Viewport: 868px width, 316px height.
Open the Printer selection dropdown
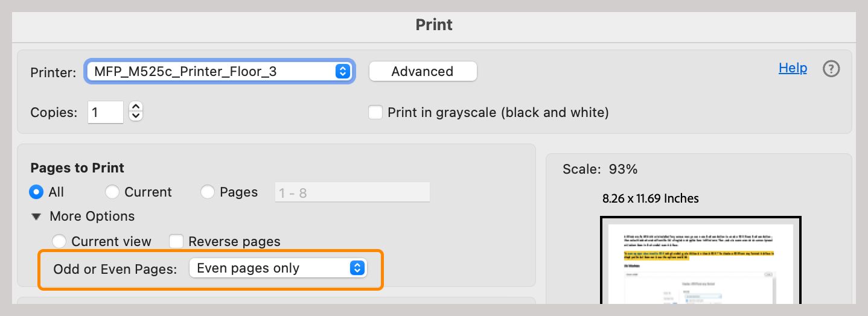coord(220,71)
